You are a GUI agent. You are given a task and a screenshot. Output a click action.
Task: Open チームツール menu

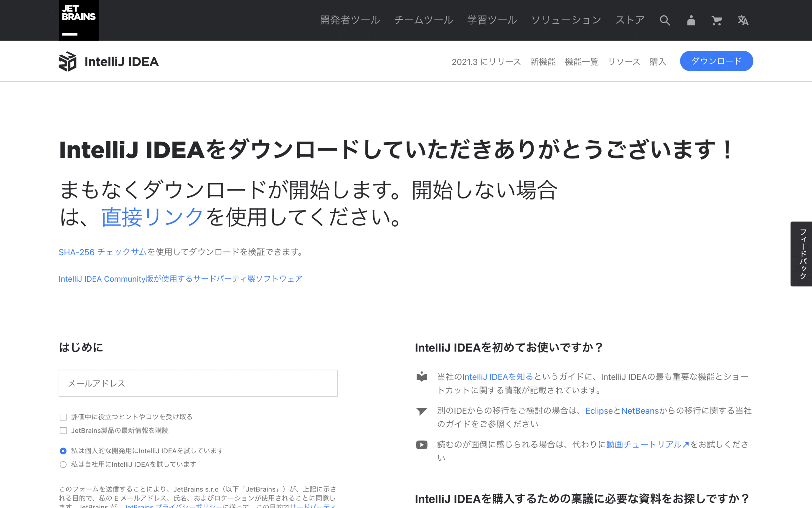(423, 20)
